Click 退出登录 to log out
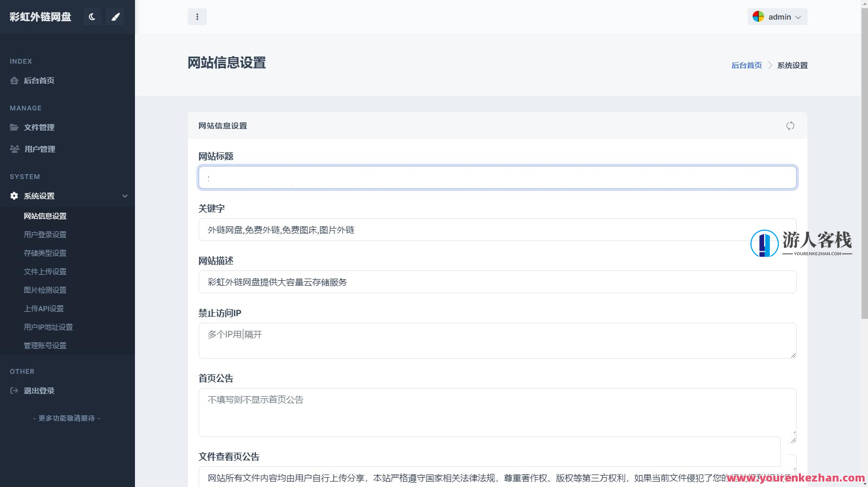868x487 pixels. point(39,391)
